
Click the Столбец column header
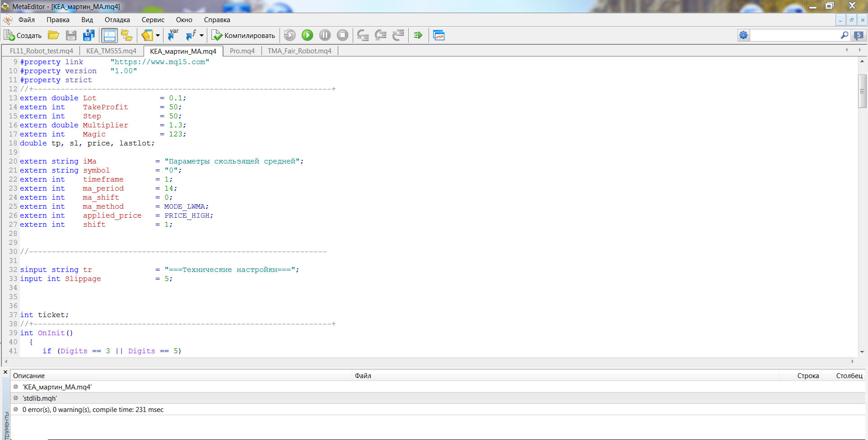tap(843, 376)
